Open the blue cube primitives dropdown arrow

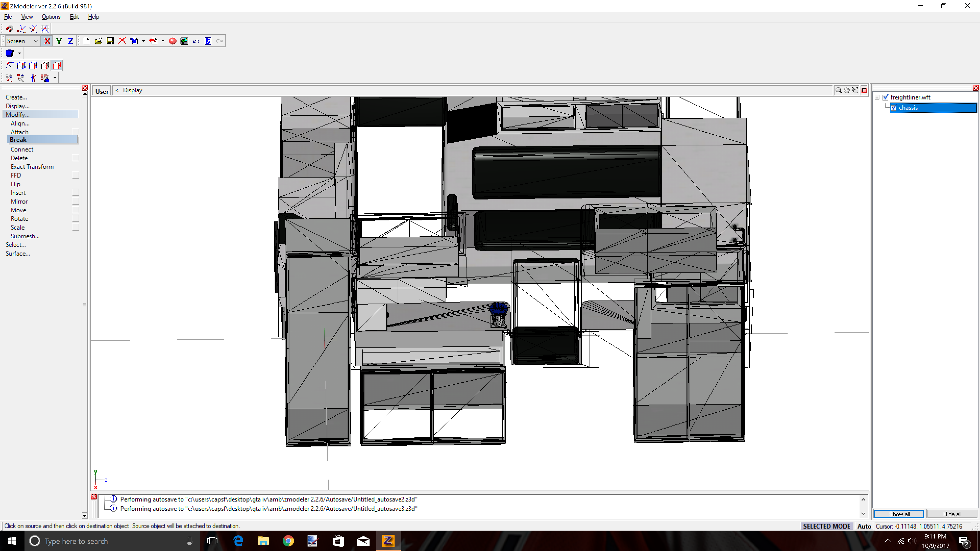pyautogui.click(x=19, y=53)
